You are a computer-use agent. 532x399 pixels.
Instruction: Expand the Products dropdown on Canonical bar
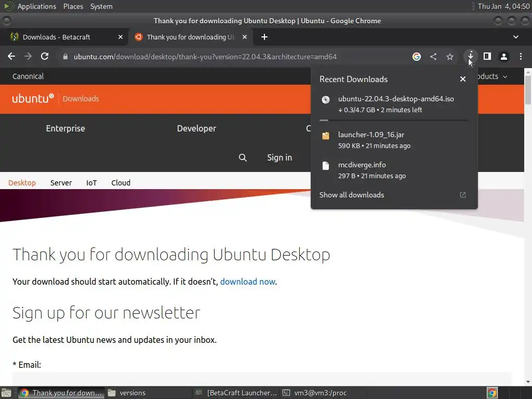493,76
